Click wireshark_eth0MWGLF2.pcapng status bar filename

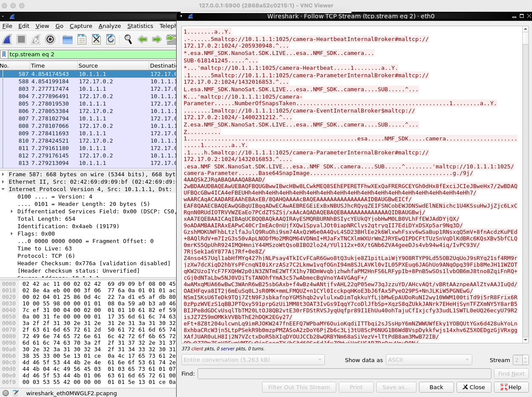72,393
